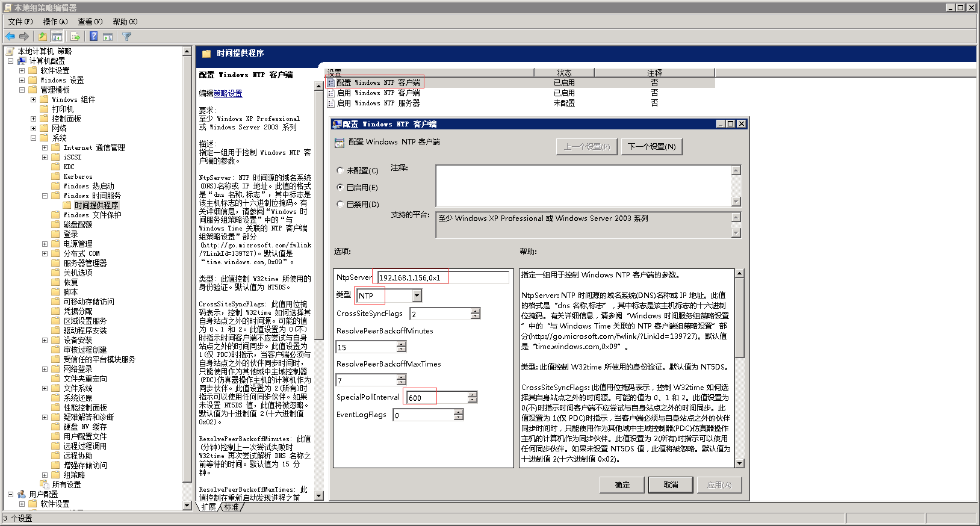Click the export list toolbar icon
Image resolution: width=980 pixels, height=526 pixels.
click(x=75, y=36)
